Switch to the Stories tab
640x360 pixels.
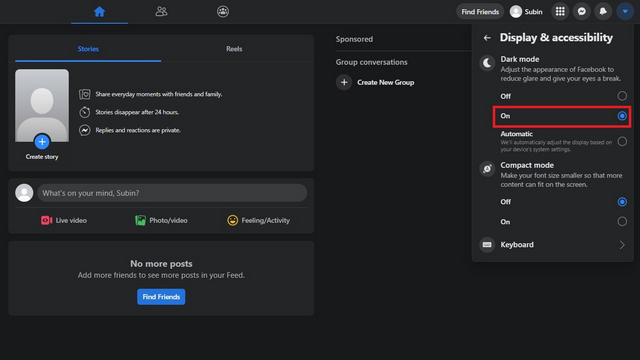88,49
